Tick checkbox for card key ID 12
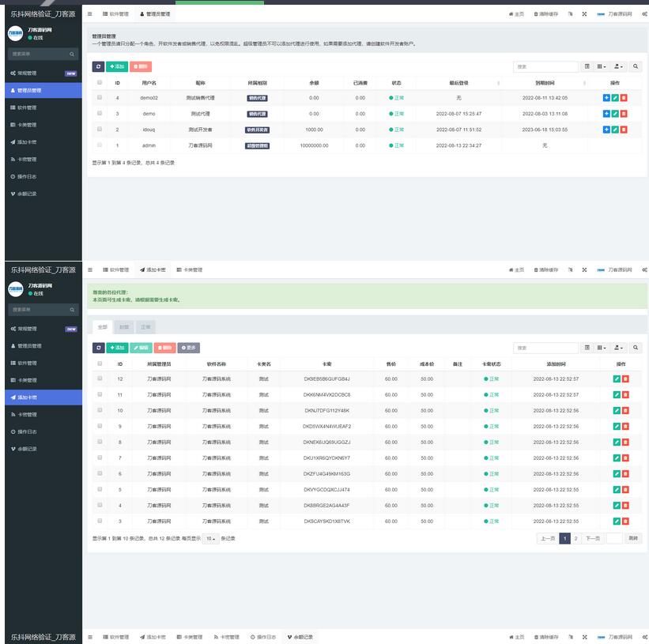Image resolution: width=649 pixels, height=644 pixels. point(100,378)
